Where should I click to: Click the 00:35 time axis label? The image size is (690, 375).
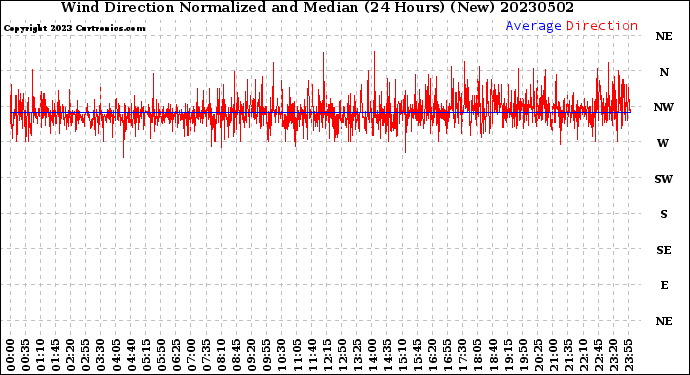[26, 355]
